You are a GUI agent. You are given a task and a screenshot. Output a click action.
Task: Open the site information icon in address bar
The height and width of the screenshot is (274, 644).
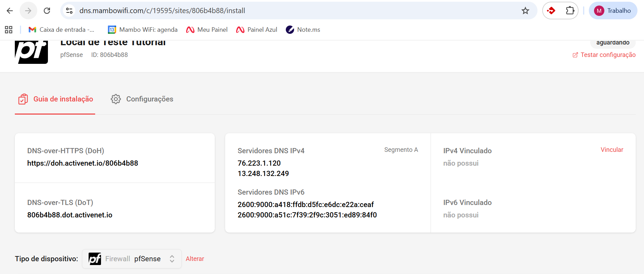[69, 11]
